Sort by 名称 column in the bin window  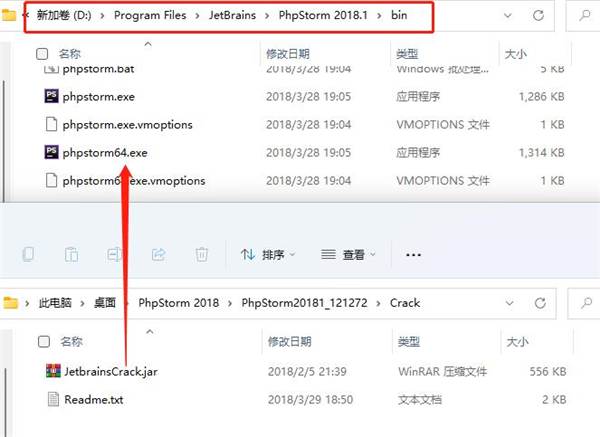click(x=70, y=54)
